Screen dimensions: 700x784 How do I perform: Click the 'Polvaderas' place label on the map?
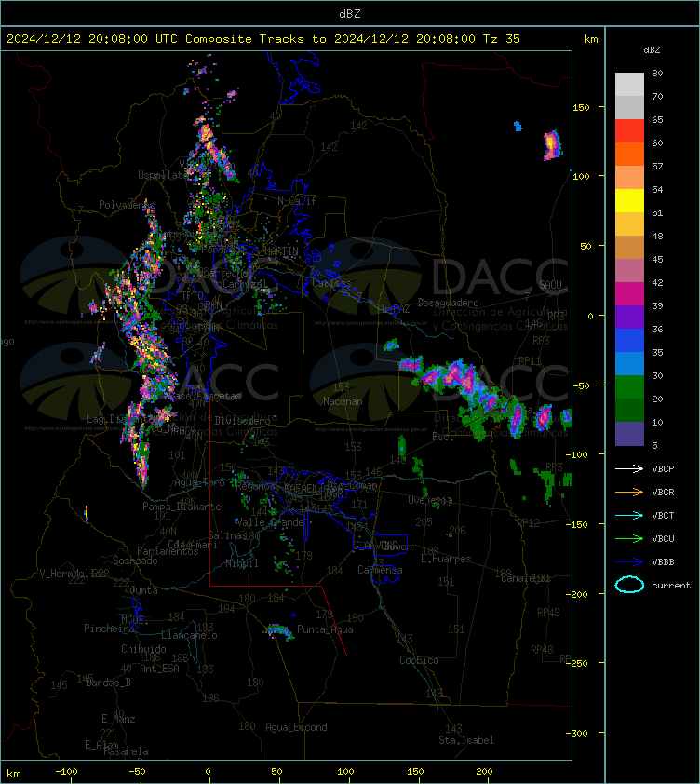[127, 205]
